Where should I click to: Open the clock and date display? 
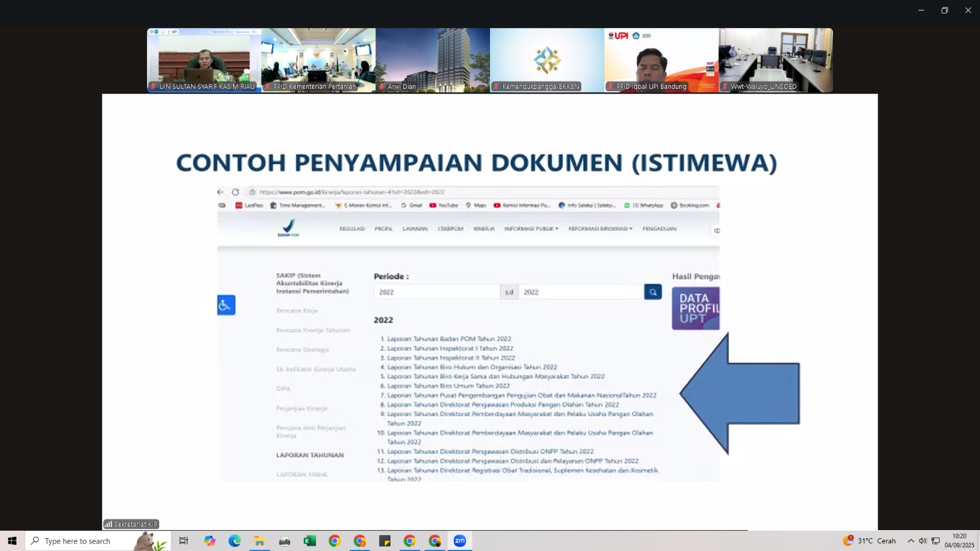pyautogui.click(x=959, y=541)
